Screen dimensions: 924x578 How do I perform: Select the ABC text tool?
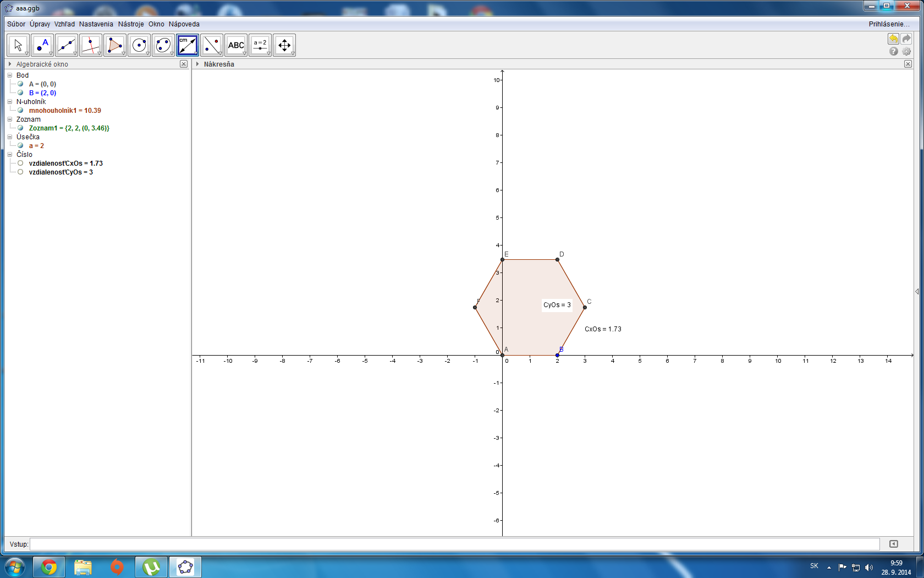tap(236, 45)
